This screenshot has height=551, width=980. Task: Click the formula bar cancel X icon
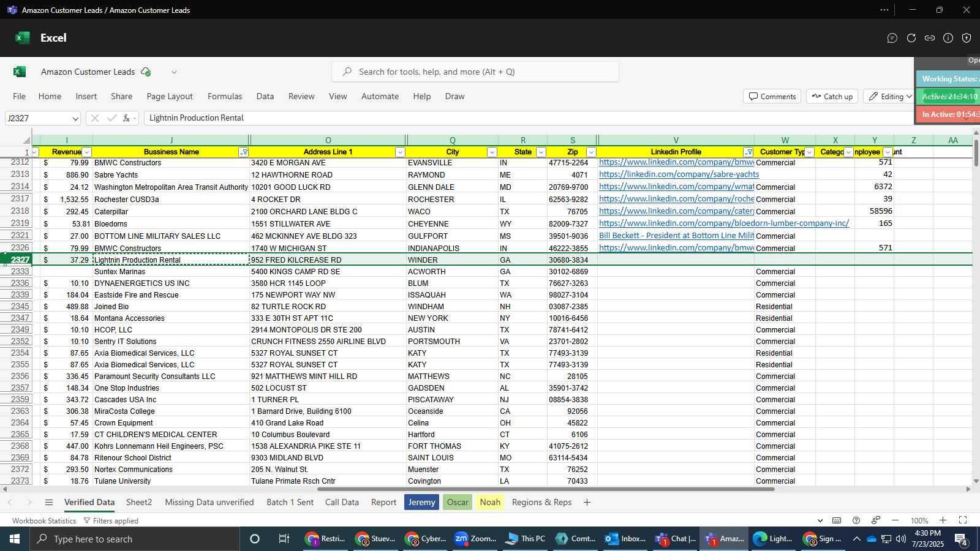coord(95,118)
